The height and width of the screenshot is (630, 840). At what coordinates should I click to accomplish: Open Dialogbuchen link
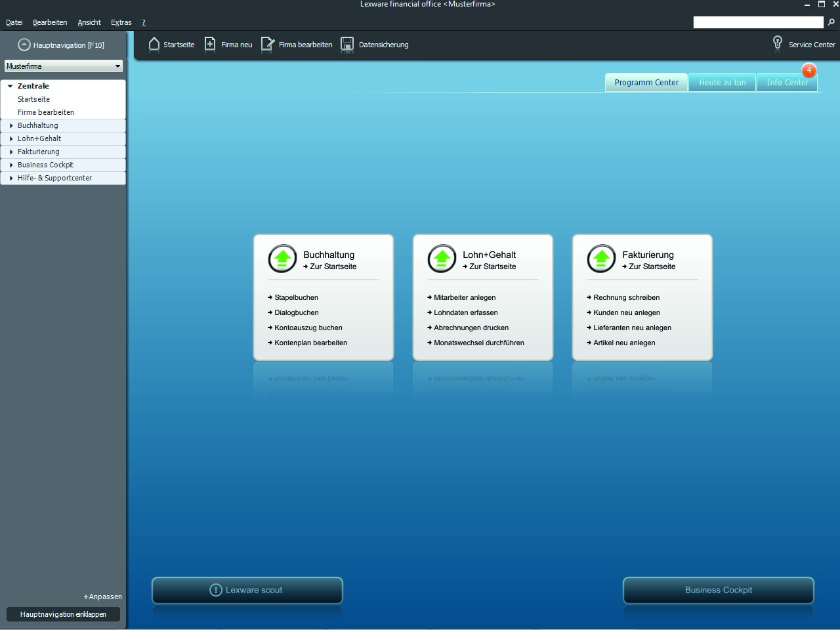point(293,312)
